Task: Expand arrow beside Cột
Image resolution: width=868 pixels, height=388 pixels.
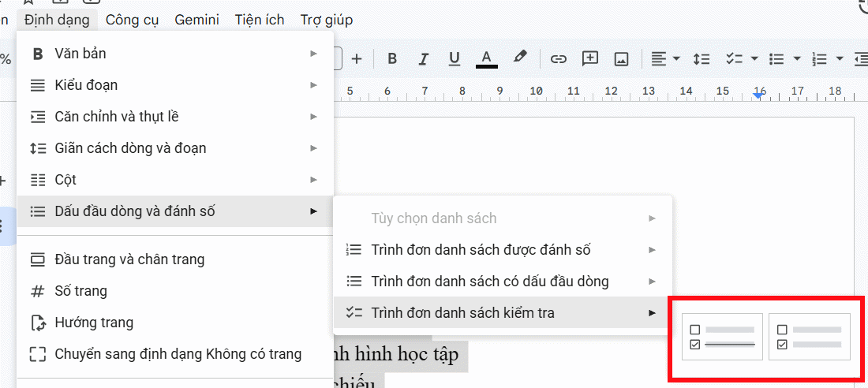Action: click(x=313, y=180)
